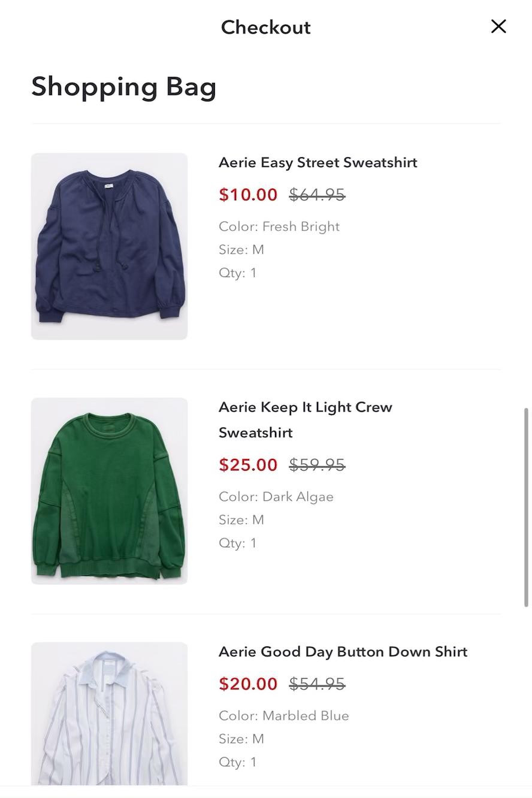Select the Marbled Blue color label
Screen dimensions: 532x798
(x=284, y=715)
